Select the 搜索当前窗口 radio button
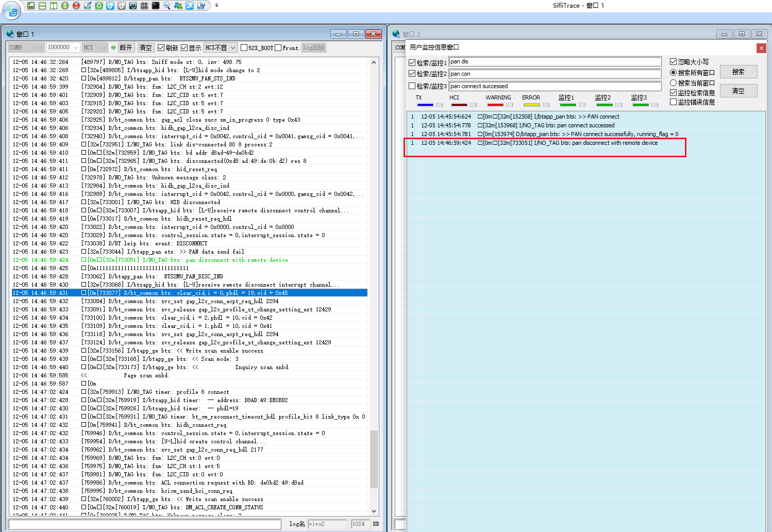Viewport: 772px width, 532px height. (673, 82)
